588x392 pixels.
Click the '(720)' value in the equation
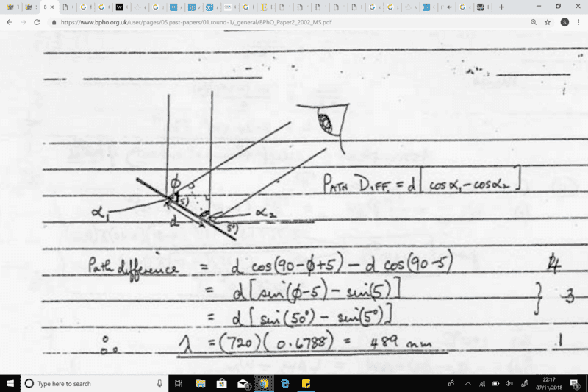click(x=241, y=343)
